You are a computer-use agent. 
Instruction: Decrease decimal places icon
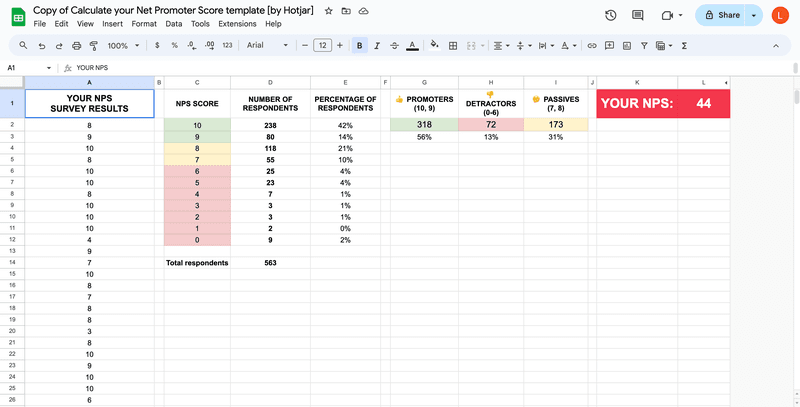[x=192, y=45]
